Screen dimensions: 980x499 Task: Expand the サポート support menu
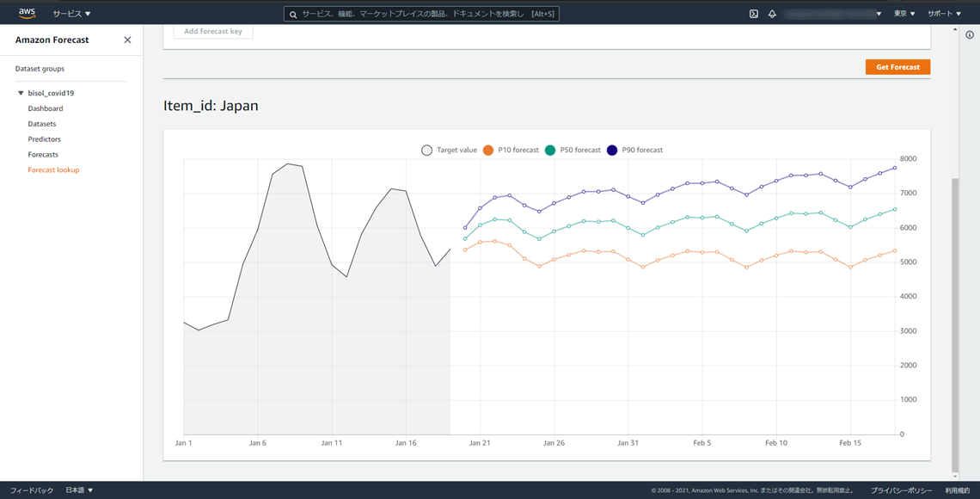[944, 14]
